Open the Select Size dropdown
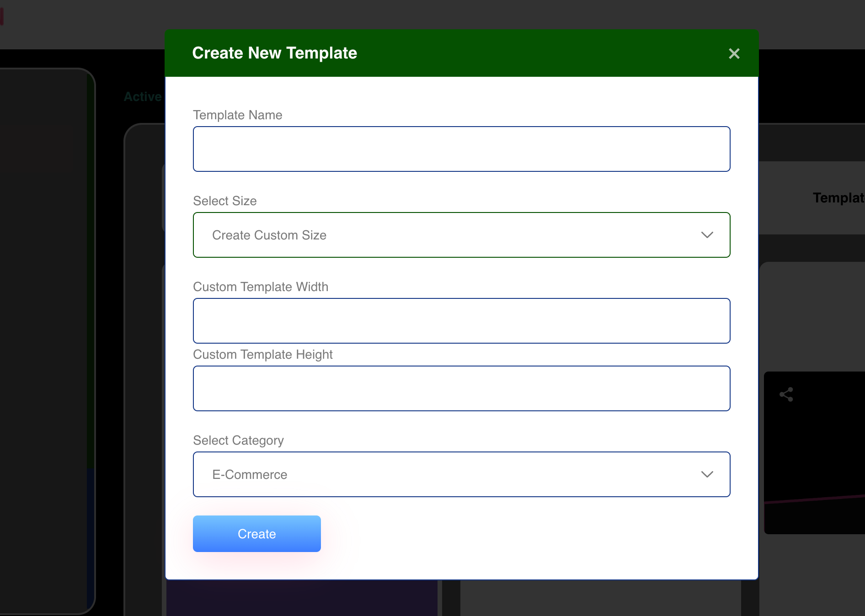The height and width of the screenshot is (616, 865). point(461,235)
